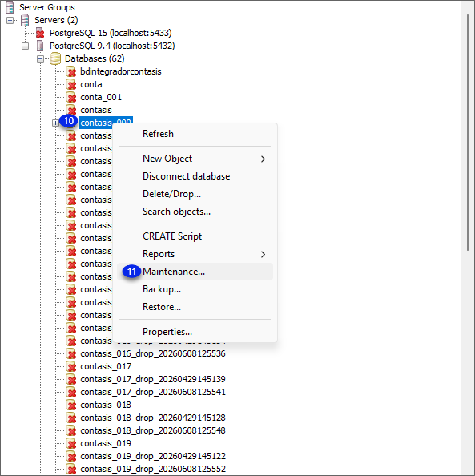Collapse the Servers (2) node
This screenshot has width=475, height=476.
tap(10, 21)
